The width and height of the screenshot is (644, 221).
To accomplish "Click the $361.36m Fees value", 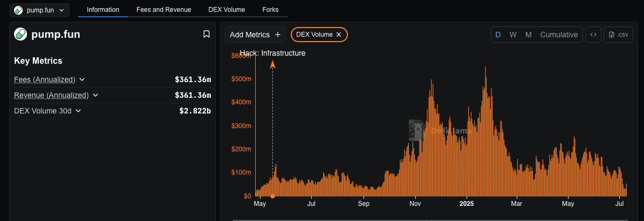I will tap(193, 79).
